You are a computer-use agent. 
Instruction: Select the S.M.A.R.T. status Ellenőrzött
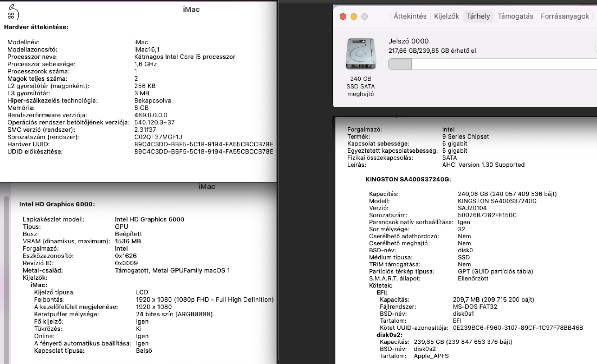pyautogui.click(x=473, y=278)
